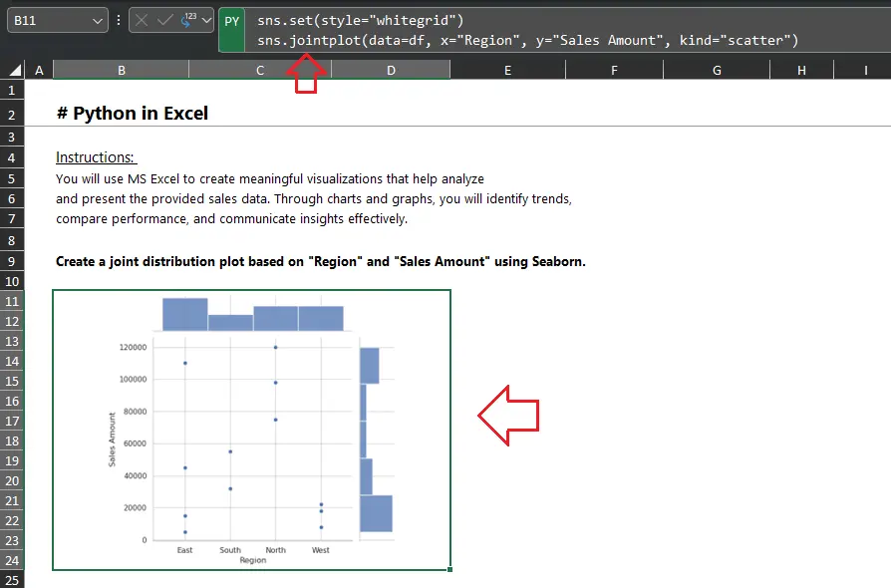The width and height of the screenshot is (891, 588).
Task: Click the three-dot formula bar resize handle
Action: tap(119, 20)
